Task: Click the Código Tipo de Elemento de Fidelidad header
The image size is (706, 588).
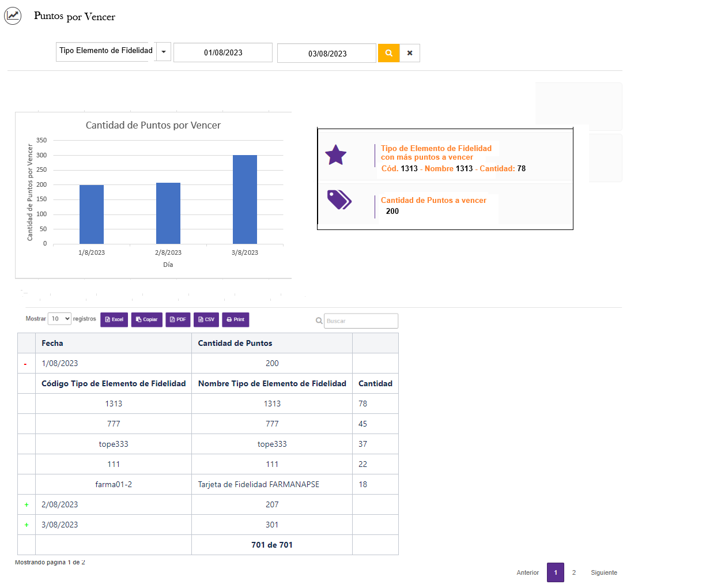Action: 114,383
